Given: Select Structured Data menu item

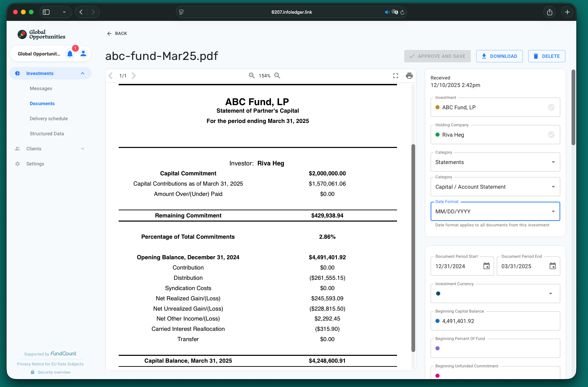Looking at the screenshot, I should pyautogui.click(x=47, y=134).
